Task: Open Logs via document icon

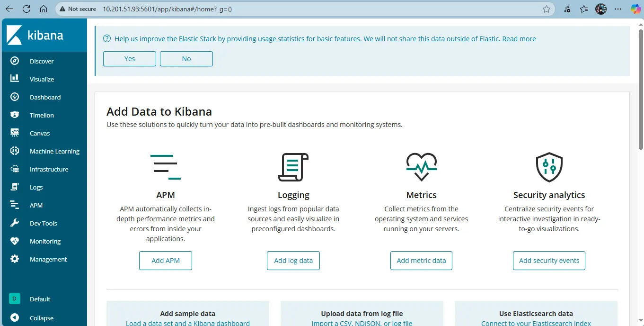Action: [x=15, y=187]
